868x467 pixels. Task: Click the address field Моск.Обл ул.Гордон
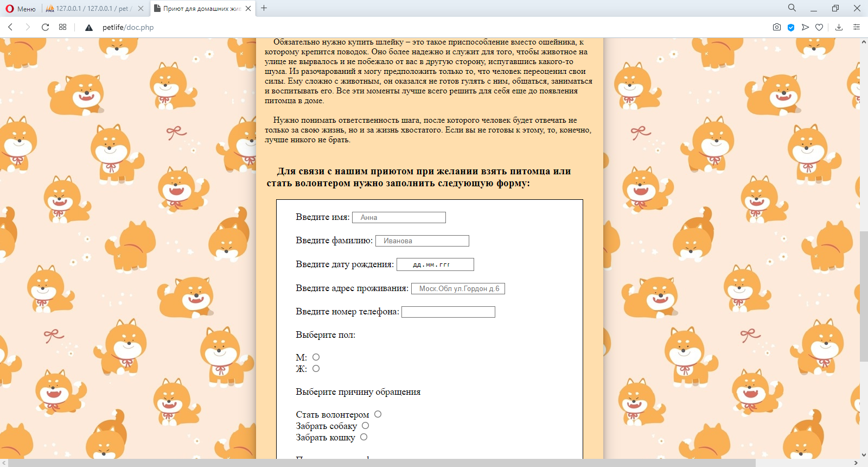[x=458, y=288]
